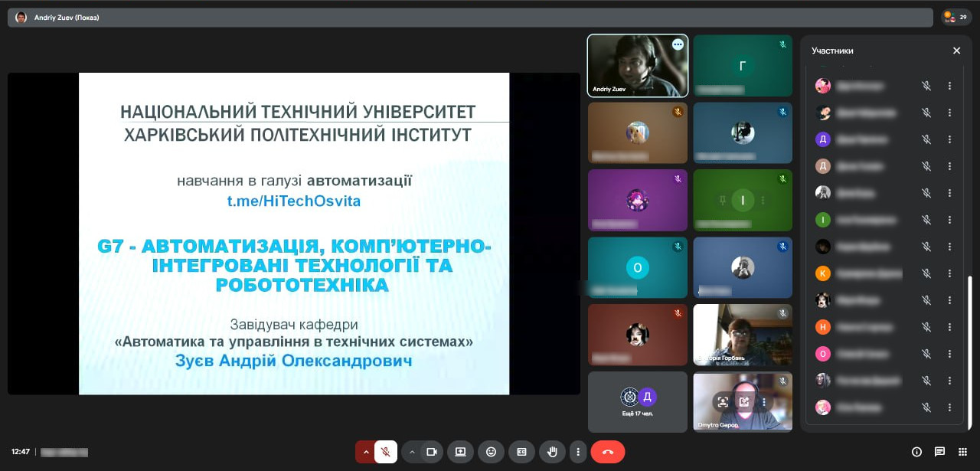Screen dimensions: 980x471
Task: Select green I avatar in participant list
Action: [823, 220]
